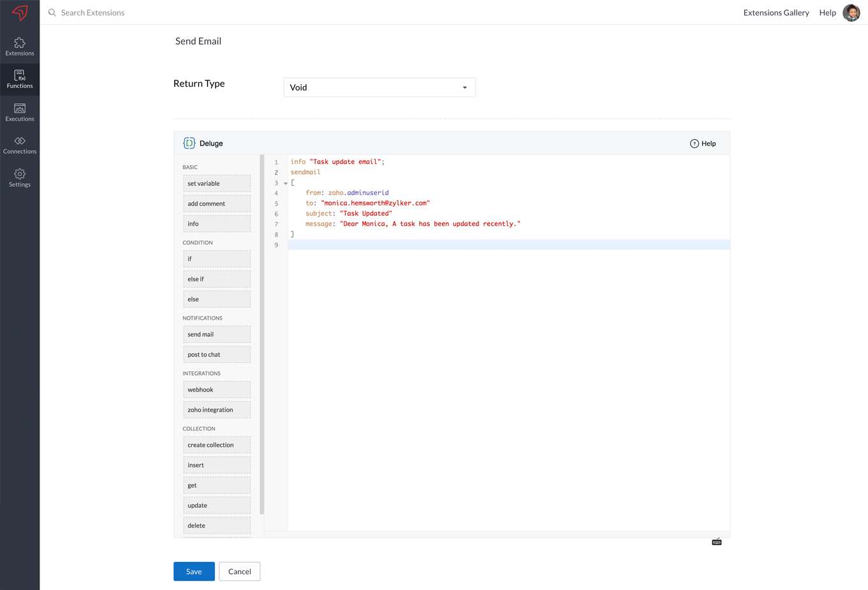Click Help in the top navigation
This screenshot has height=590, width=868.
point(827,13)
